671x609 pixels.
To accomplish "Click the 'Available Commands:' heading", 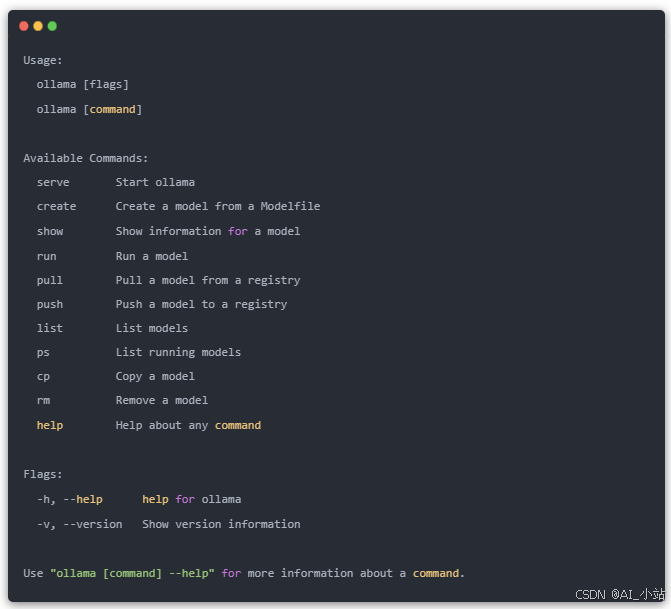I will click(86, 158).
